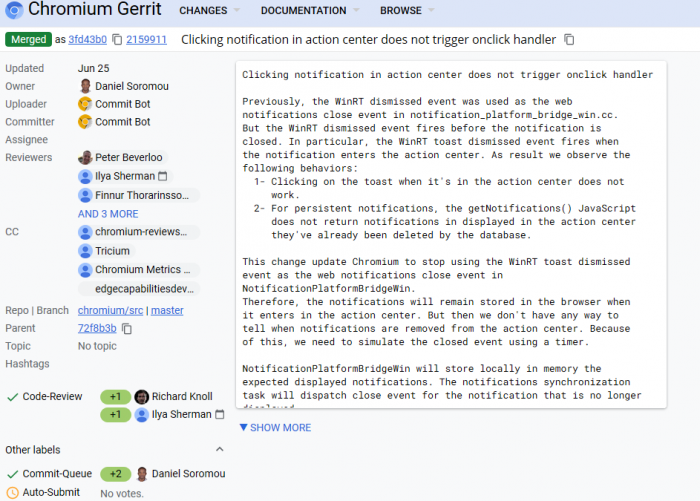Open the CHANGES menu
This screenshot has height=501, width=700.
[209, 11]
